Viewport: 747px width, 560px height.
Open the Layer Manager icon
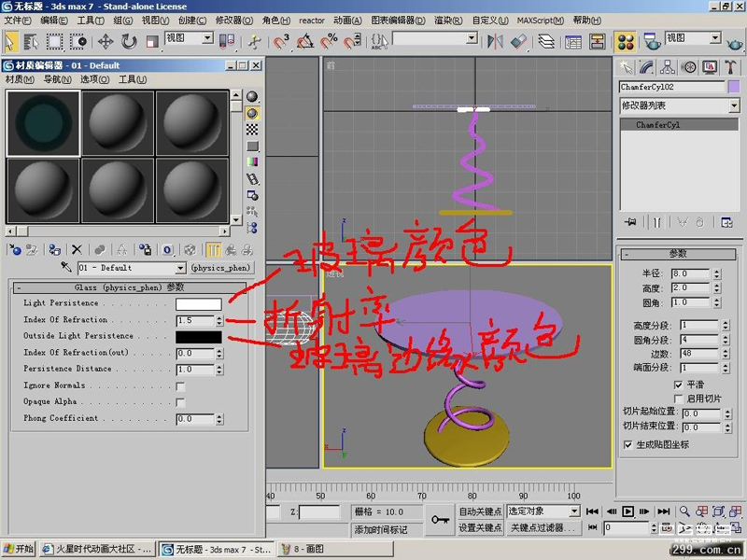[546, 42]
